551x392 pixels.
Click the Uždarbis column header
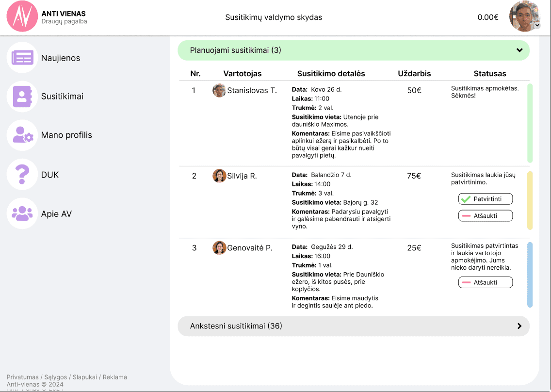pos(414,73)
